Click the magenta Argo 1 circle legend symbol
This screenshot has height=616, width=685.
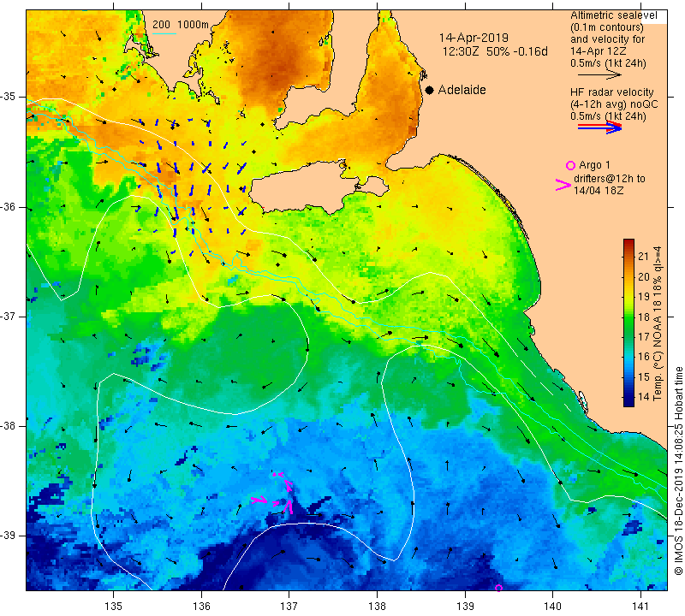coord(570,165)
